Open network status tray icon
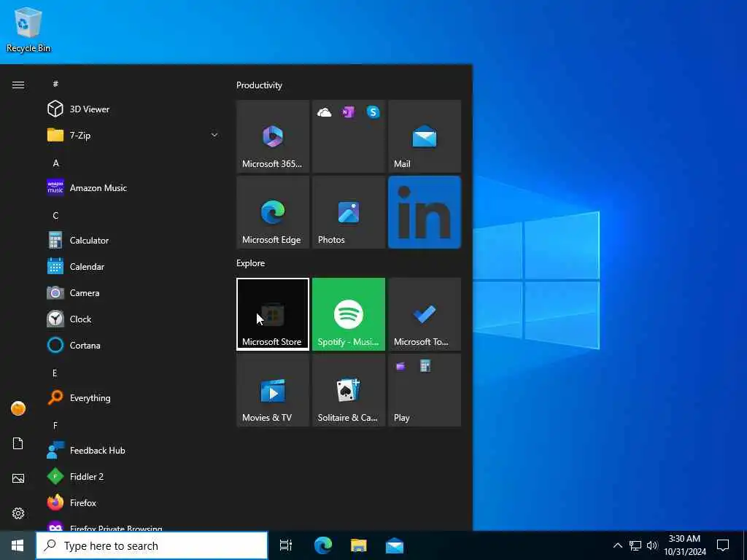 click(x=635, y=545)
